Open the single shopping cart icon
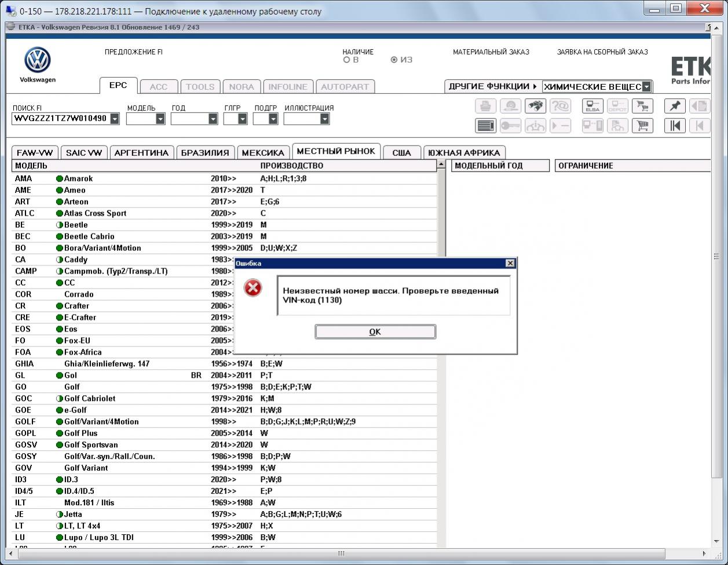728x565 pixels. point(642,125)
